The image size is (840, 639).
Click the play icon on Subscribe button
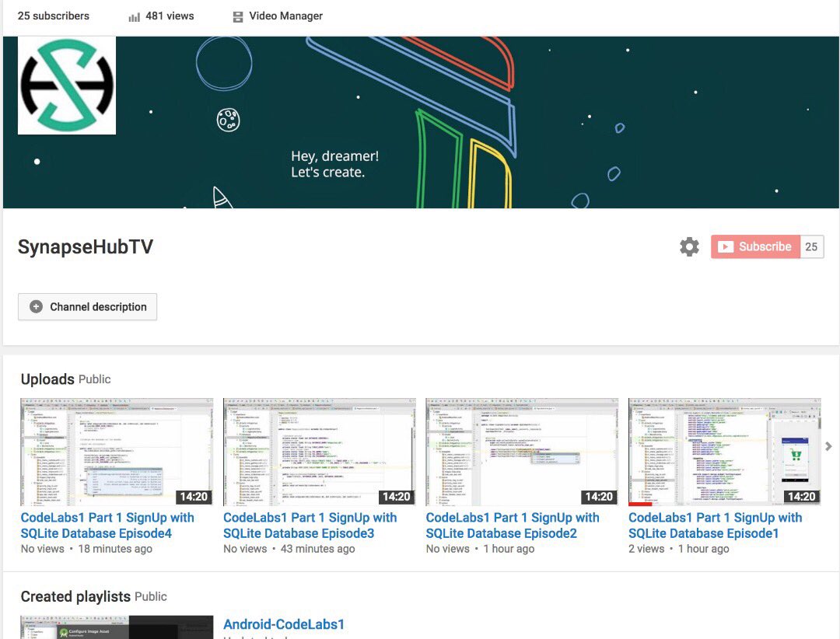tap(726, 247)
